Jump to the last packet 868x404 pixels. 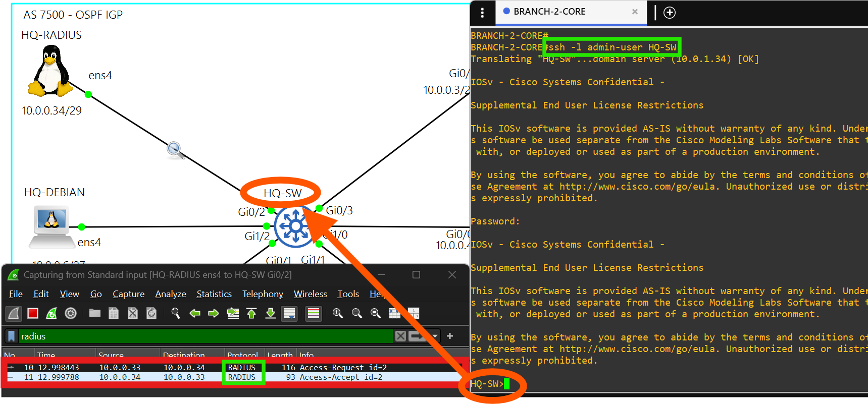tap(271, 314)
